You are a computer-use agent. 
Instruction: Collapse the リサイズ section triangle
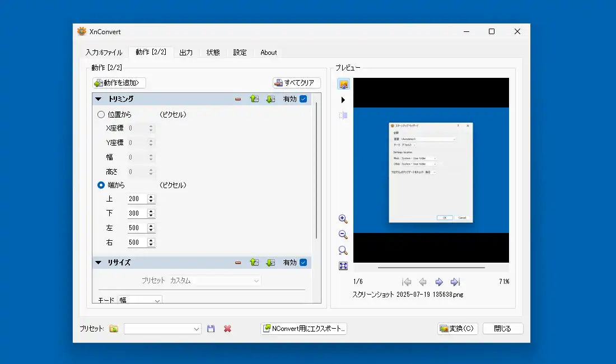coord(98,263)
